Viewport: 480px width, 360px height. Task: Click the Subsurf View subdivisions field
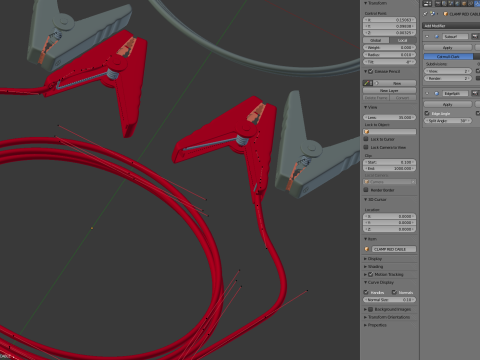click(448, 71)
